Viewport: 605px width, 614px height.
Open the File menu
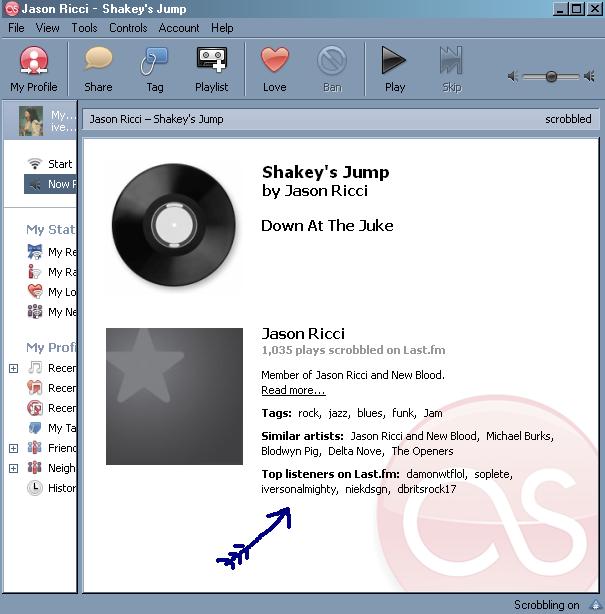coord(16,28)
